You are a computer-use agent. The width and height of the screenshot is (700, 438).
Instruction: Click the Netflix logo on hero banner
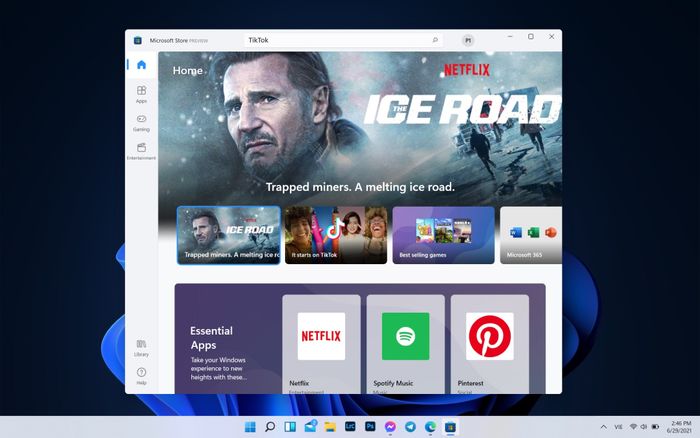coord(467,70)
